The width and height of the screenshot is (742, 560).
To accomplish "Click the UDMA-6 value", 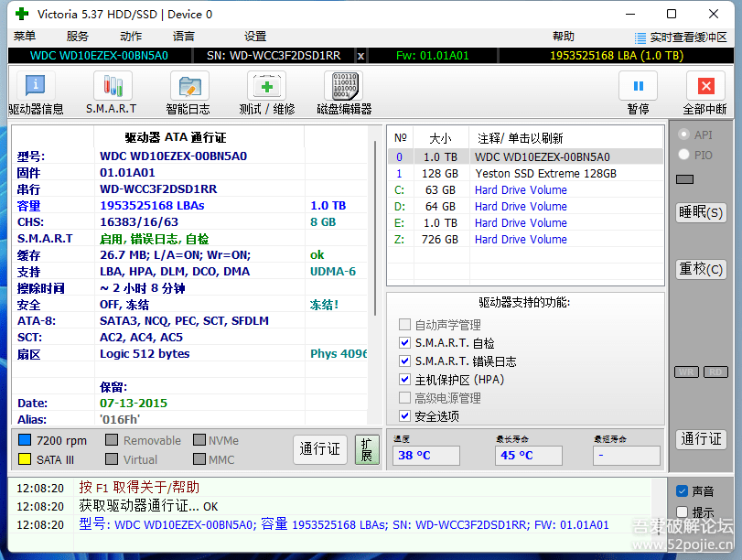I will pyautogui.click(x=333, y=271).
